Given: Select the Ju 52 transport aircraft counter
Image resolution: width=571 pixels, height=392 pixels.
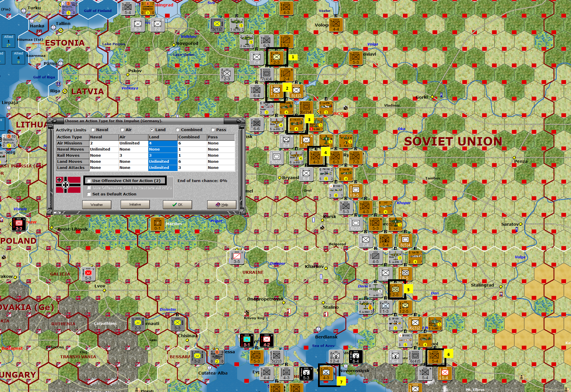Looking at the screenshot, I should [x=375, y=291].
